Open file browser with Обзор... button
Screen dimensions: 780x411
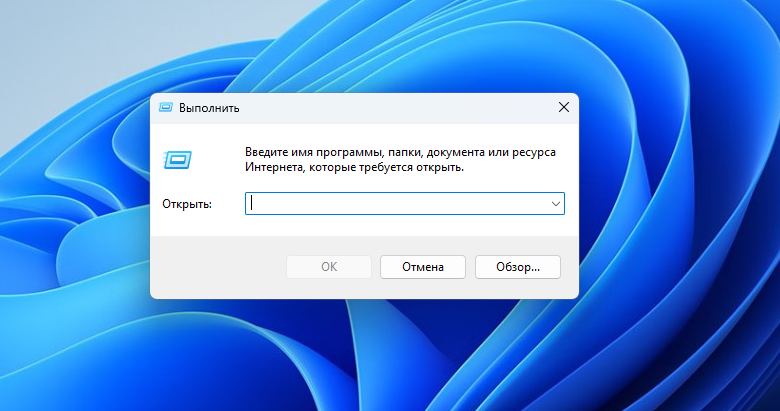(518, 267)
